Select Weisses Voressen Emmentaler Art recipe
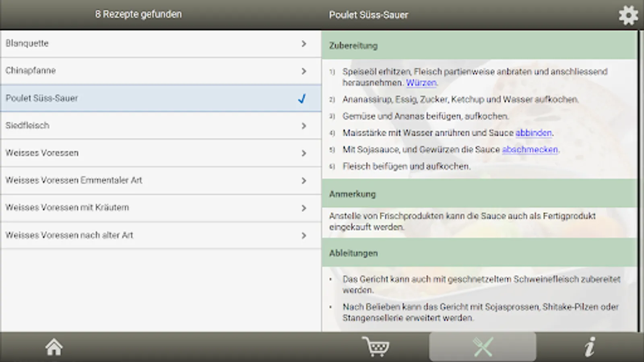The height and width of the screenshot is (362, 644). pyautogui.click(x=74, y=181)
